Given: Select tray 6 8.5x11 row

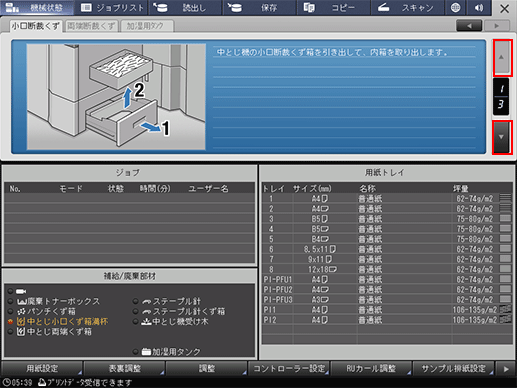Looking at the screenshot, I should pyautogui.click(x=387, y=249).
